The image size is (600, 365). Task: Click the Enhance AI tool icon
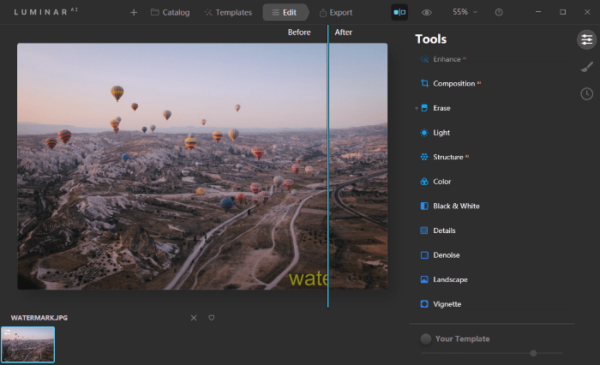(x=424, y=59)
